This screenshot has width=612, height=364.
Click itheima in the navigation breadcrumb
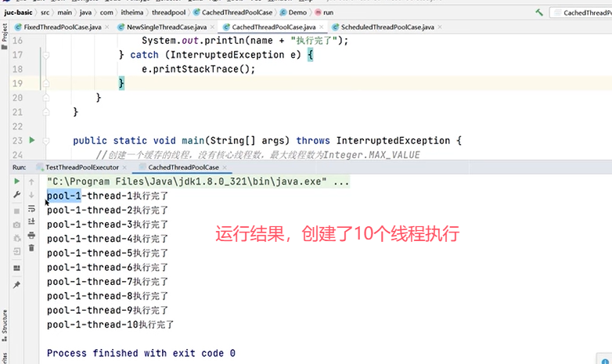coord(132,13)
